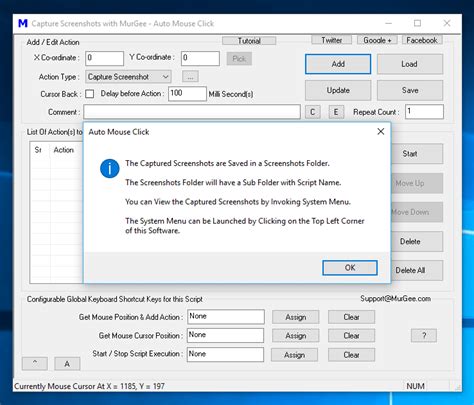
Task: Click the Start / Stop Script Execution shortcut field
Action: click(x=225, y=354)
